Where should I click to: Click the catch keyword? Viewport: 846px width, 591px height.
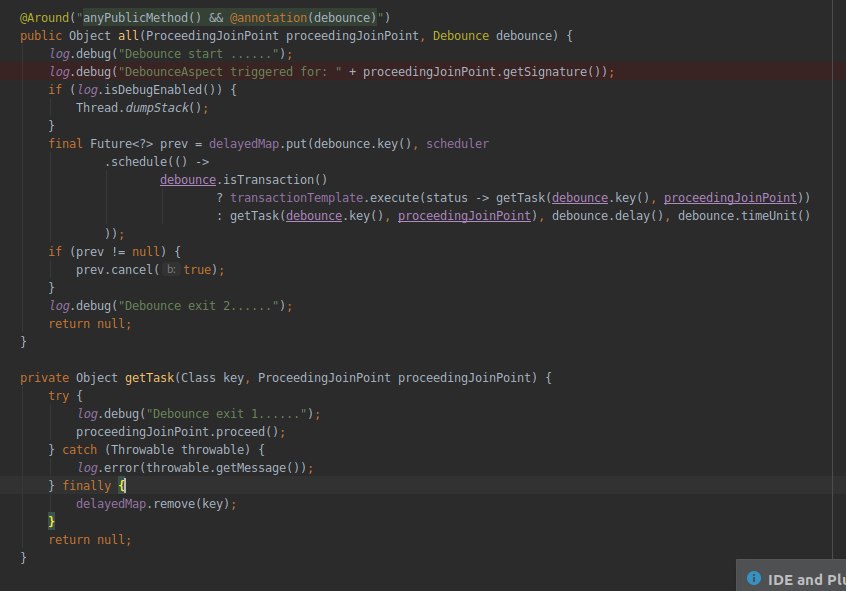point(80,450)
